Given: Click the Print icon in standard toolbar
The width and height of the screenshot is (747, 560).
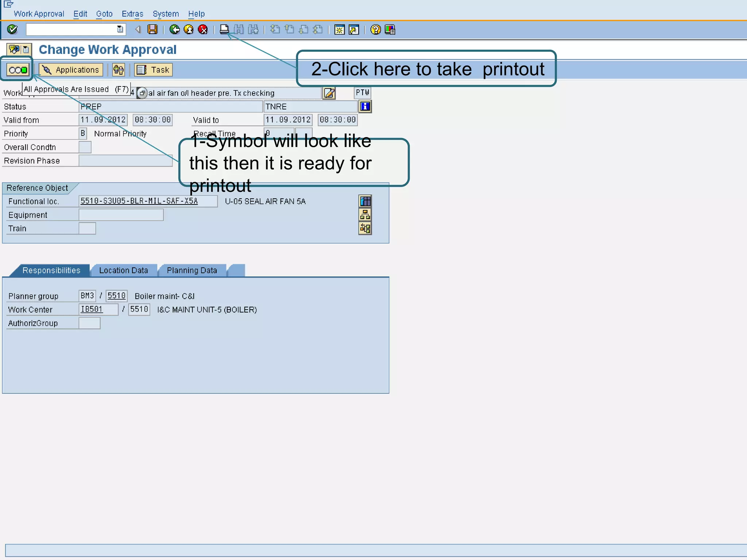Looking at the screenshot, I should (224, 30).
